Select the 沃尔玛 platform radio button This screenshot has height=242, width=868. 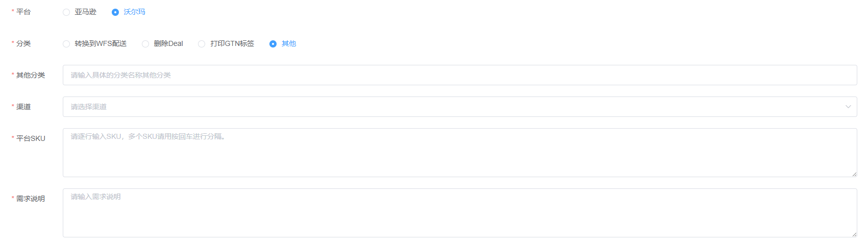pyautogui.click(x=115, y=12)
